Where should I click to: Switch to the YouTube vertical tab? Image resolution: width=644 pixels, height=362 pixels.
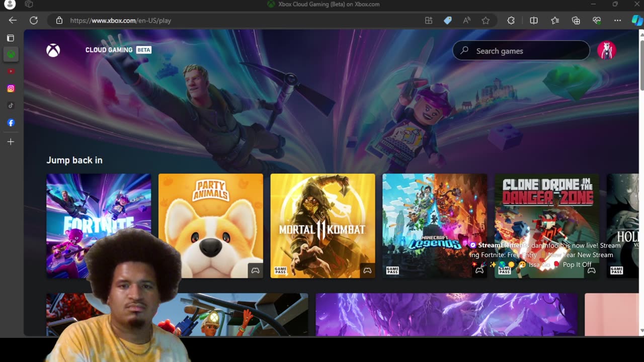point(11,71)
